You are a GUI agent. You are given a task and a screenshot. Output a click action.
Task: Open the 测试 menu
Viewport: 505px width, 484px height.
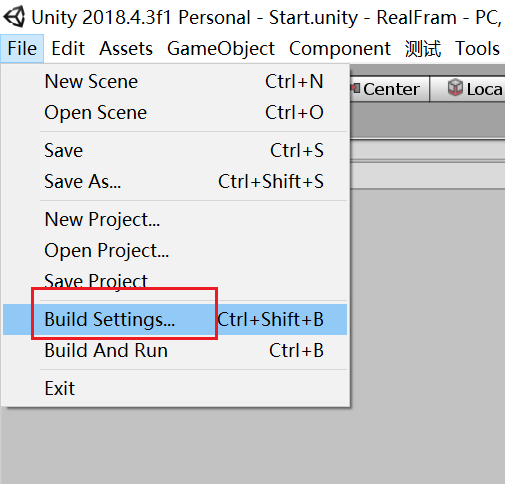coord(423,48)
